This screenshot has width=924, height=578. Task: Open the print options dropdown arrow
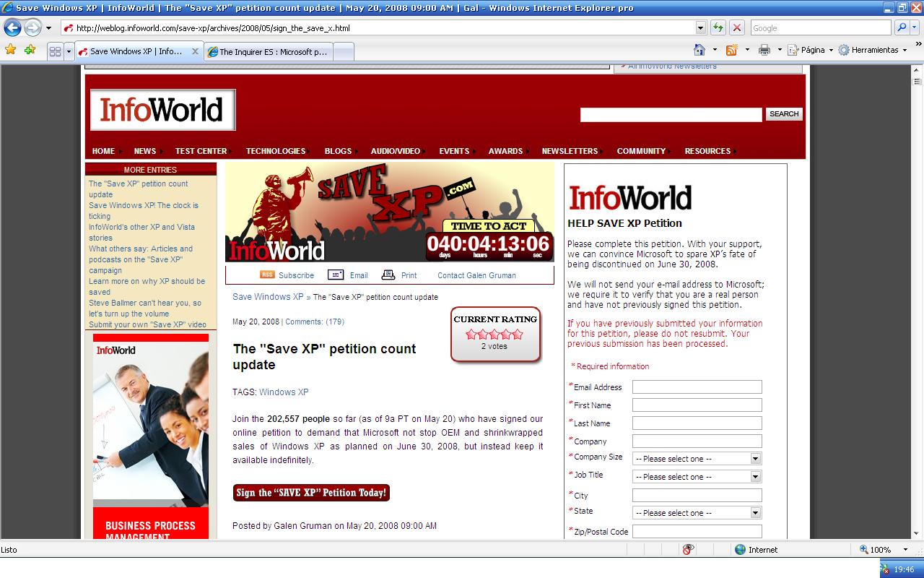click(778, 50)
